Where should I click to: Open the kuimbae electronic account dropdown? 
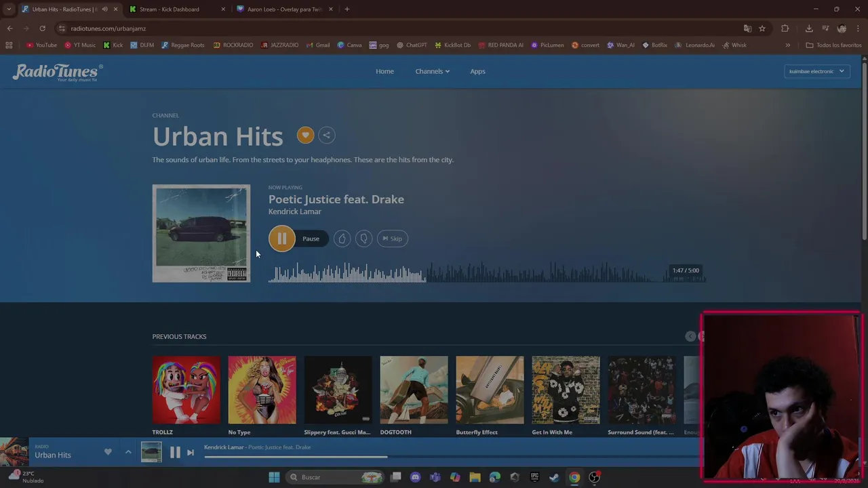[x=816, y=71]
